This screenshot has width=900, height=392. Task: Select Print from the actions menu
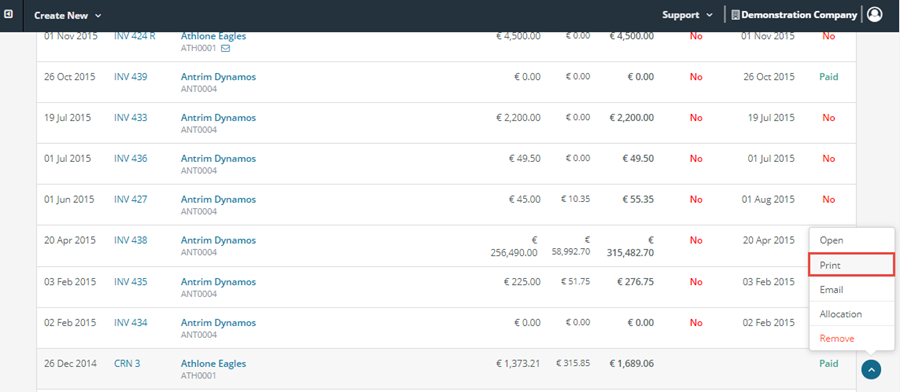(852, 265)
